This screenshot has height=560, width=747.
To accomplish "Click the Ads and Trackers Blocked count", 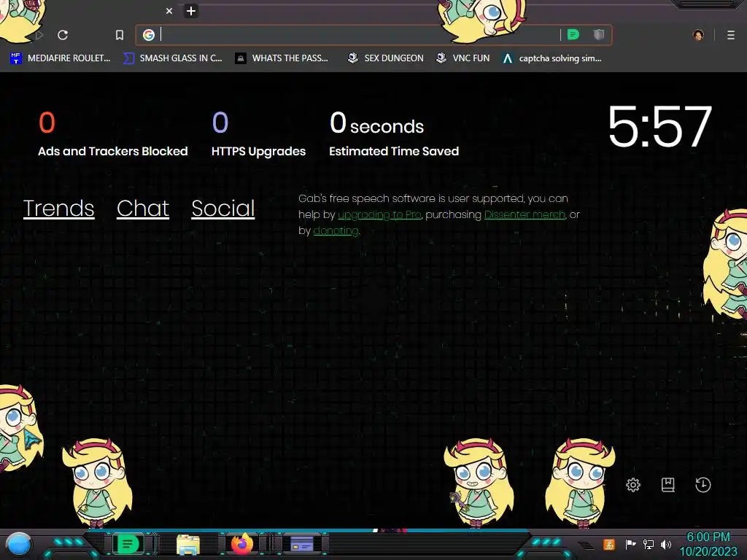I will tap(47, 122).
